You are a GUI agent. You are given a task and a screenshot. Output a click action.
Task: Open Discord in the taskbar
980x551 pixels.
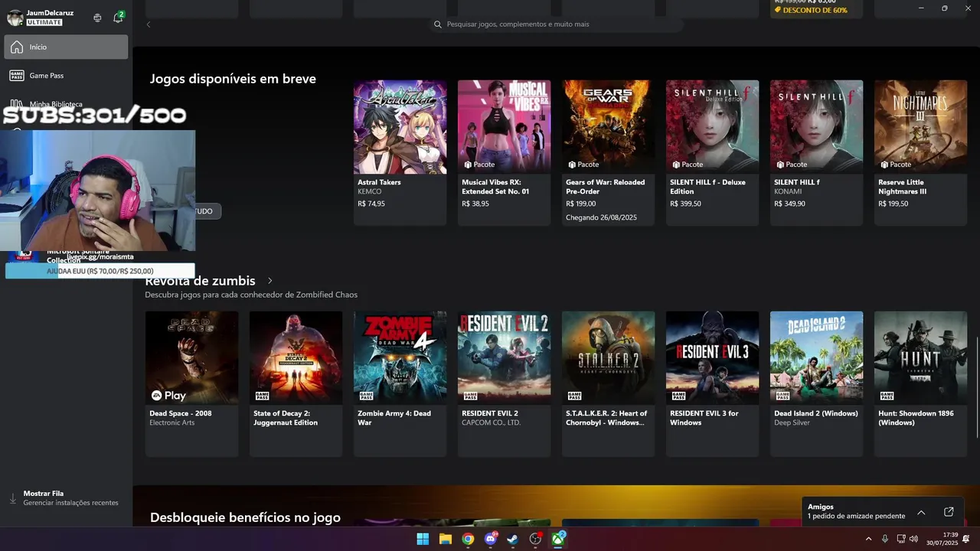click(x=491, y=540)
